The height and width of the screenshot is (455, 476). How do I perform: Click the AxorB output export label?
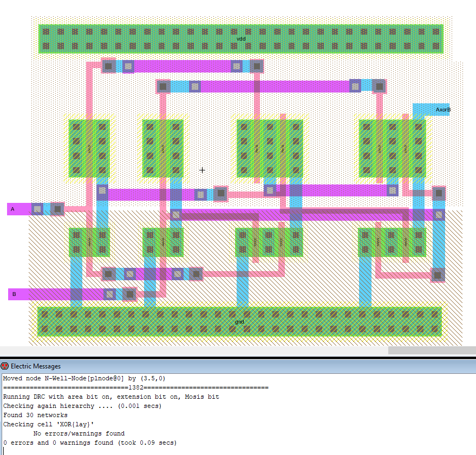442,110
